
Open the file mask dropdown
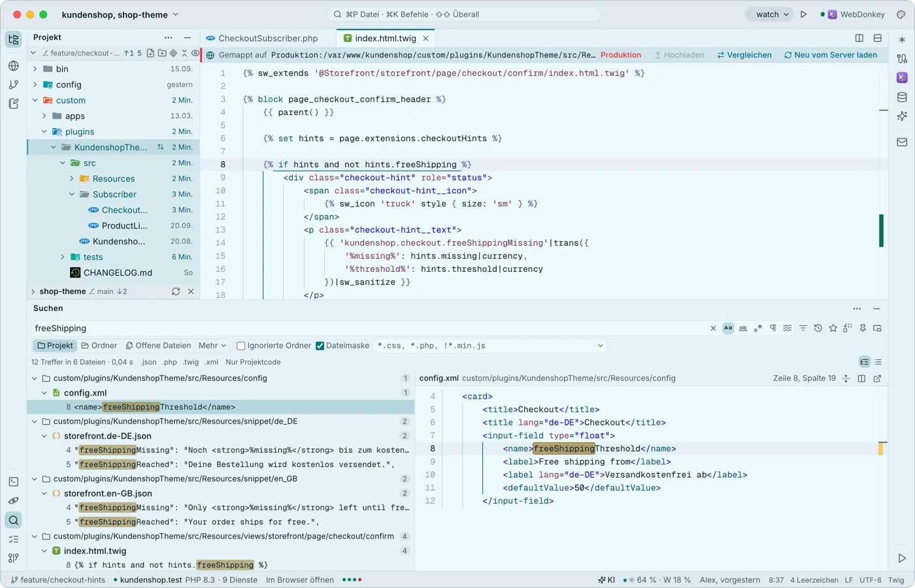coord(601,346)
